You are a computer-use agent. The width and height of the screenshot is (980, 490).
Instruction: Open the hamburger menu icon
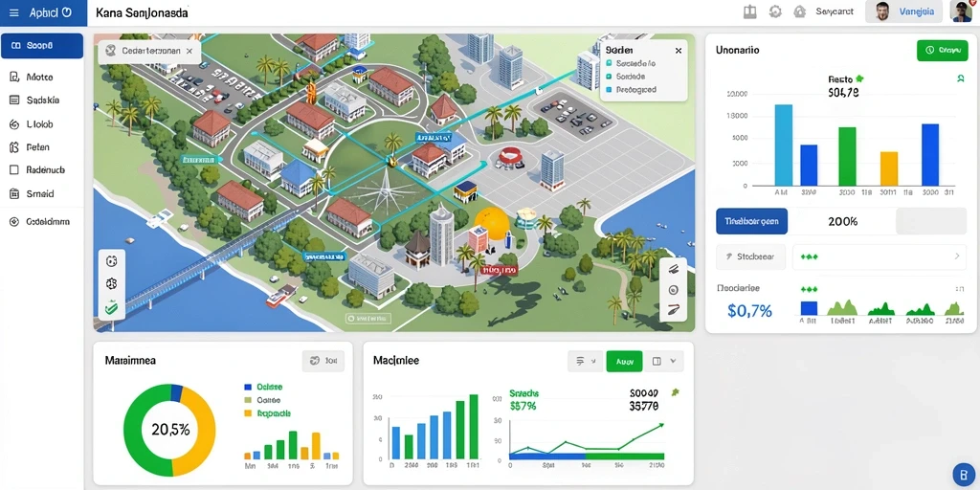point(14,12)
